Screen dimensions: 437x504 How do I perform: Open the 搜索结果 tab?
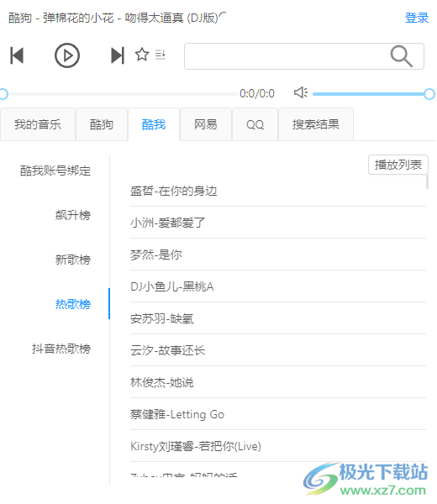[x=316, y=124]
